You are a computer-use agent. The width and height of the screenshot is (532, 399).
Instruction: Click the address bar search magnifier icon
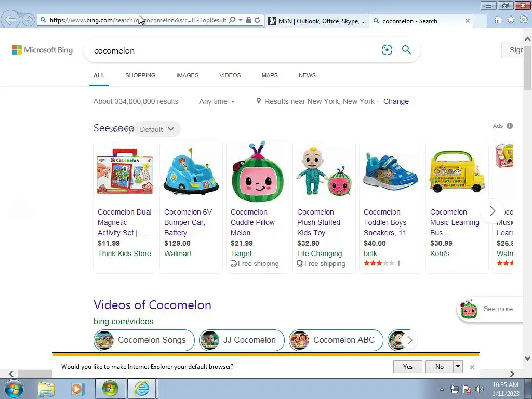pyautogui.click(x=232, y=20)
